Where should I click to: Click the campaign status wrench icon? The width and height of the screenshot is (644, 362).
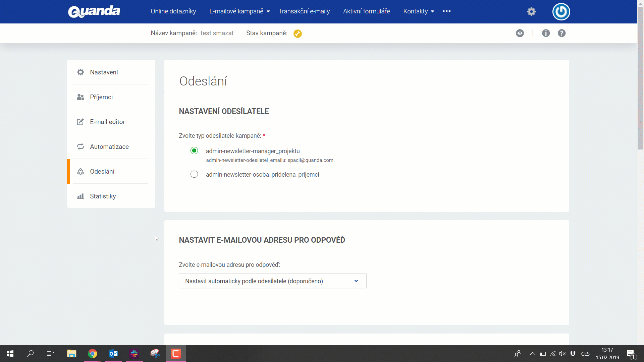pos(298,34)
